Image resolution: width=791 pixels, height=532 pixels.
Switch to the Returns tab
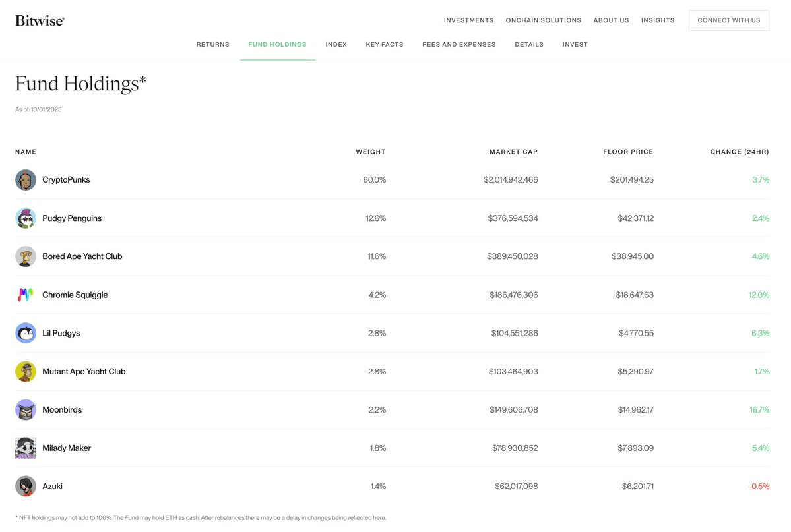point(212,45)
